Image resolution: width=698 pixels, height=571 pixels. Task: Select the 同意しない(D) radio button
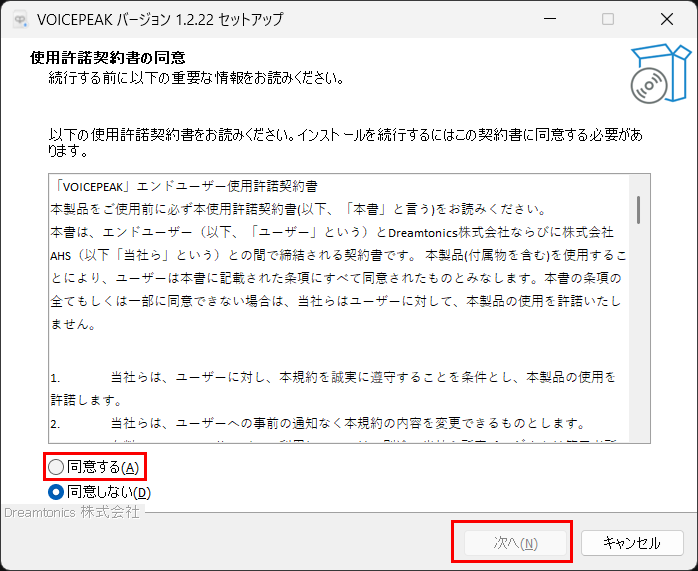99,492
